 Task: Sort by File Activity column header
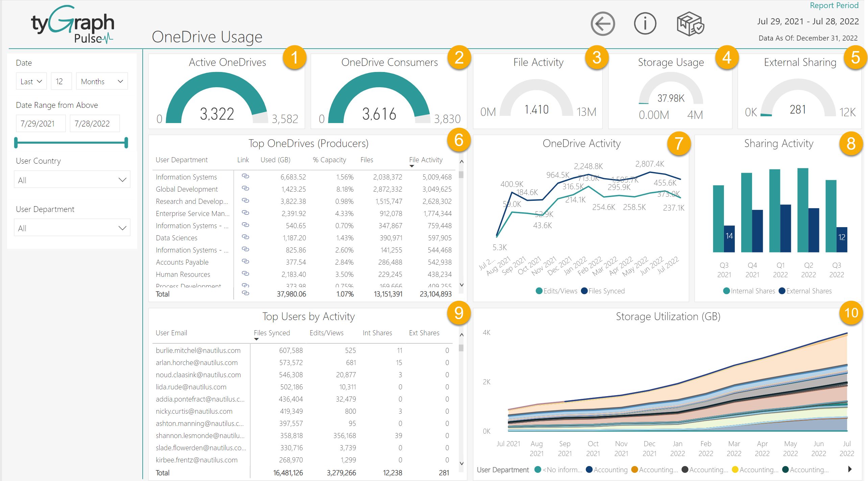(x=426, y=160)
